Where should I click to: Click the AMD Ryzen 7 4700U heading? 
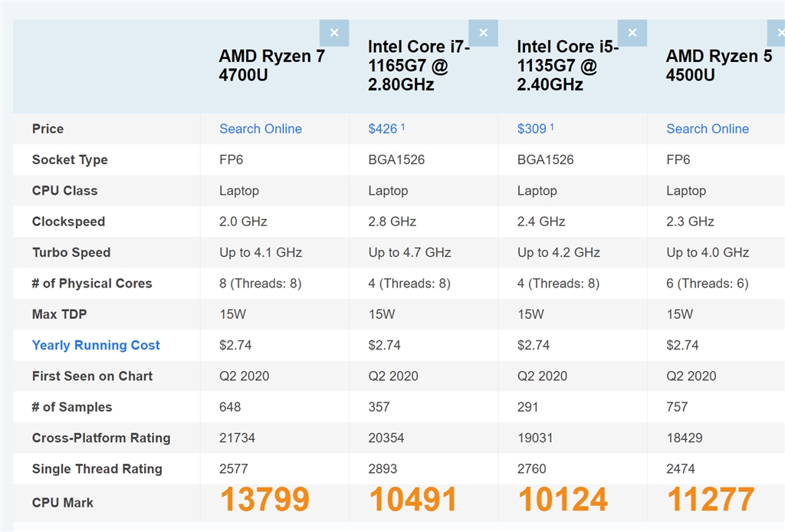(x=272, y=66)
